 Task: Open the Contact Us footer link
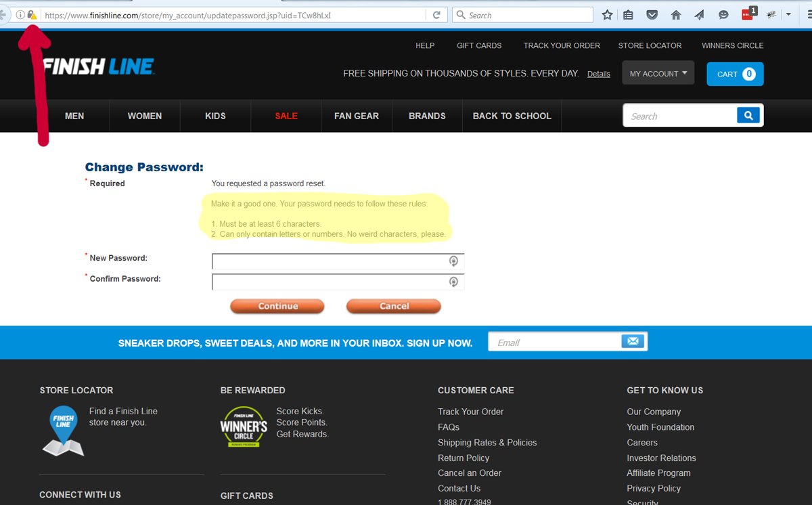[x=459, y=489]
